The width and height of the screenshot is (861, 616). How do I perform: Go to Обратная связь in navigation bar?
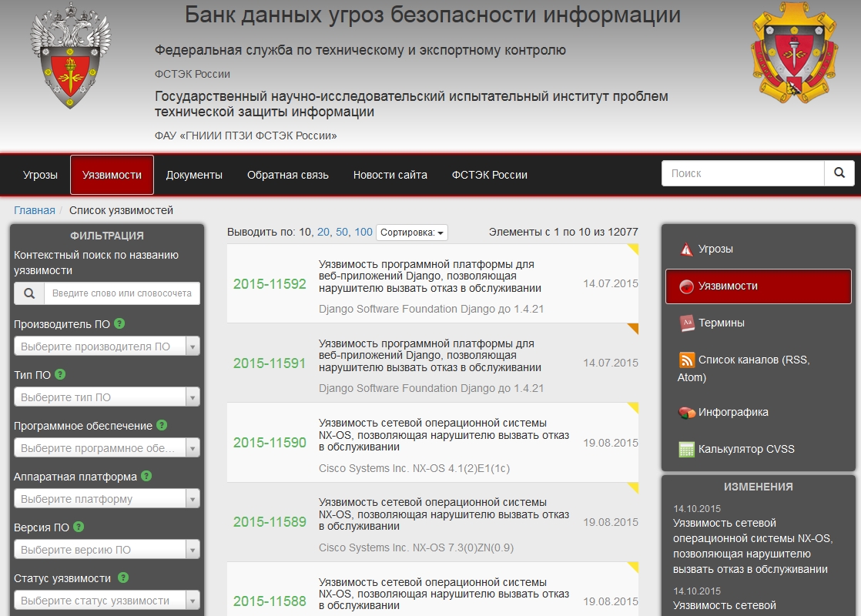point(287,175)
